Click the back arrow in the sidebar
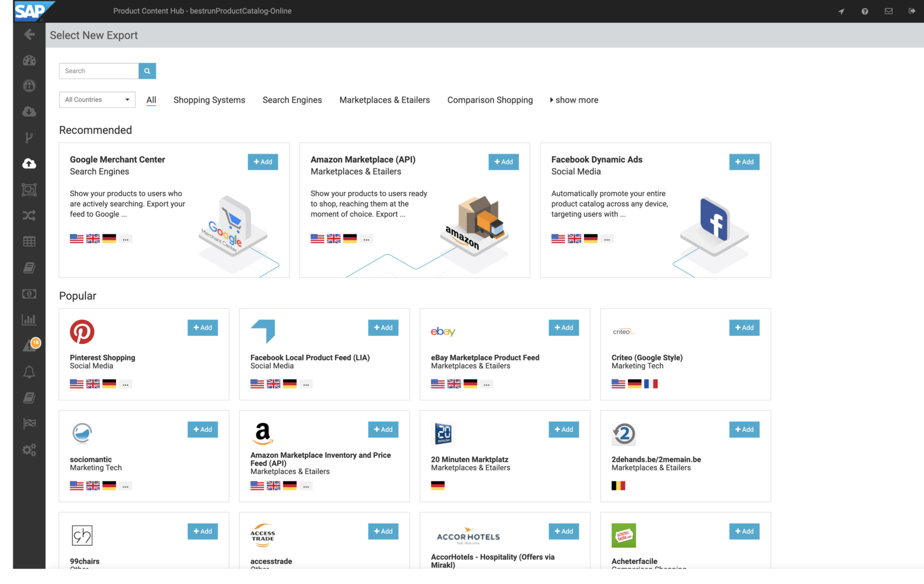This screenshot has width=924, height=584. [29, 35]
